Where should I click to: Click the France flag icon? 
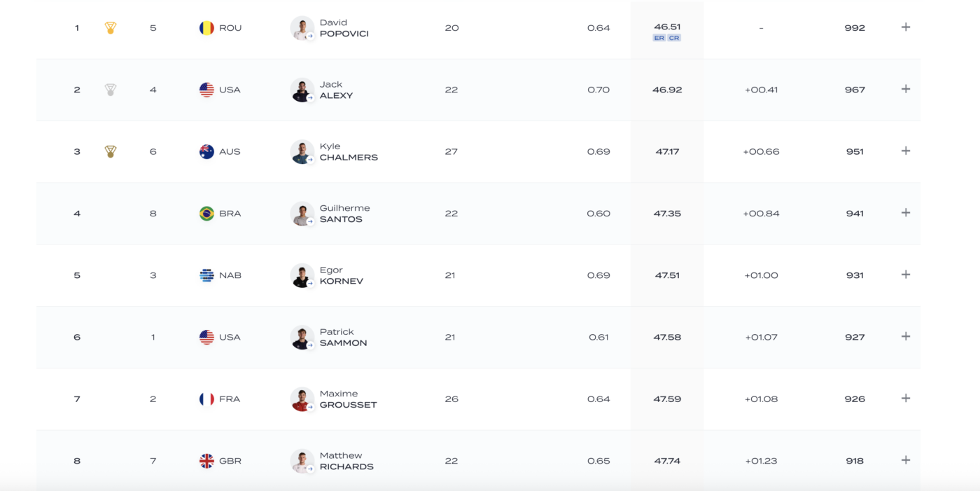click(206, 399)
